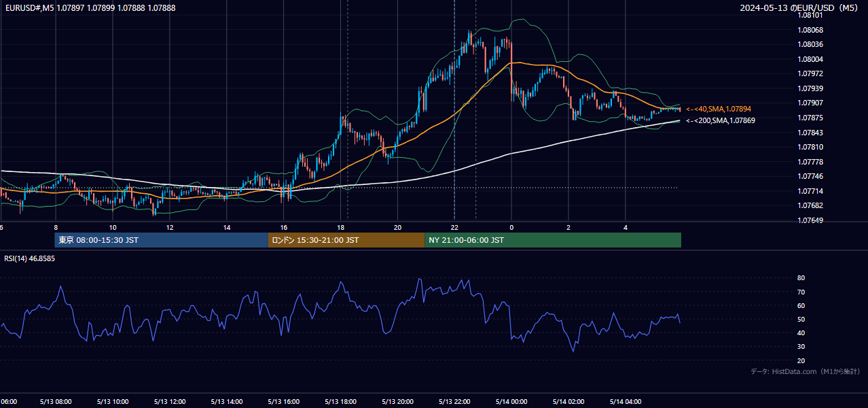
Task: Click the 5/13 20:00 bottom date label
Action: point(398,402)
